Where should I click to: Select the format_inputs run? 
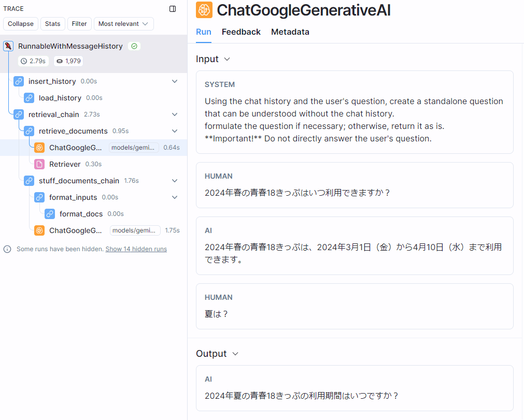coord(94,197)
